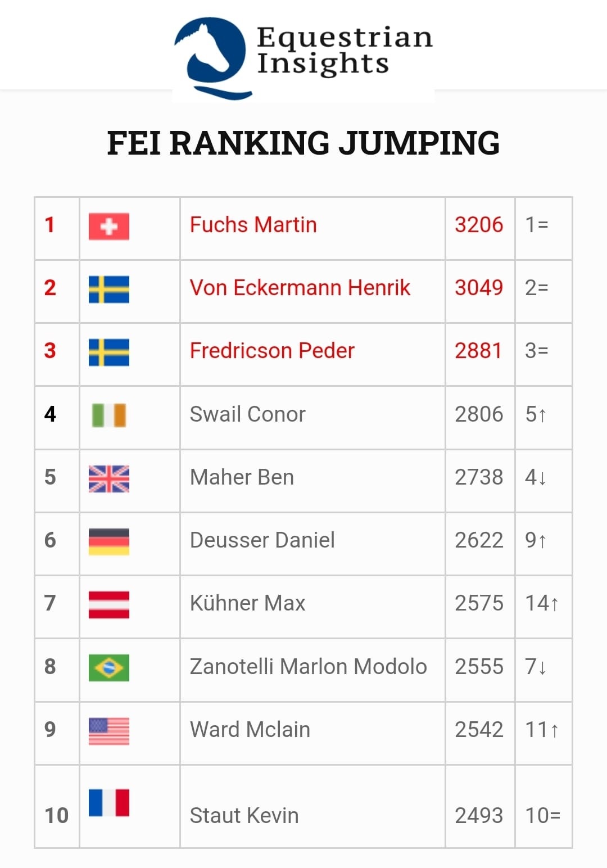Click the Switzerland flag icon

[109, 226]
